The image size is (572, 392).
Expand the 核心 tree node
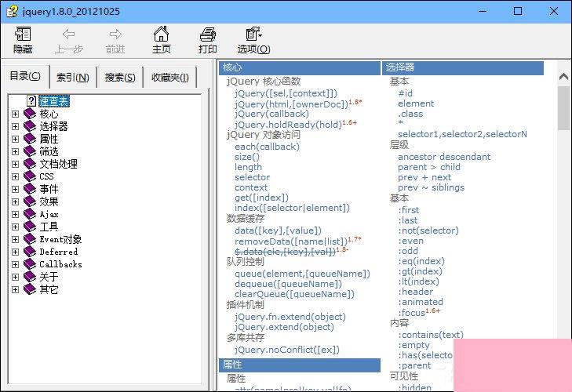pyautogui.click(x=15, y=114)
